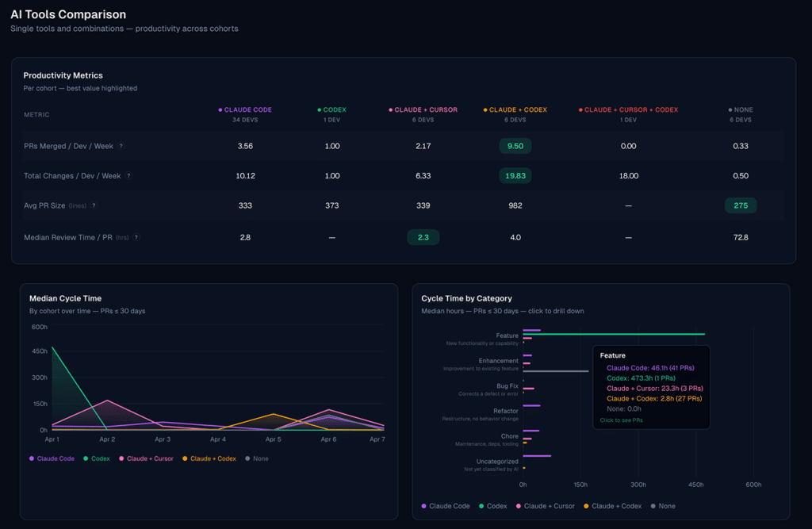Image resolution: width=812 pixels, height=529 pixels.
Task: Click the 'Click to see PRs' tooltip link
Action: 622,420
